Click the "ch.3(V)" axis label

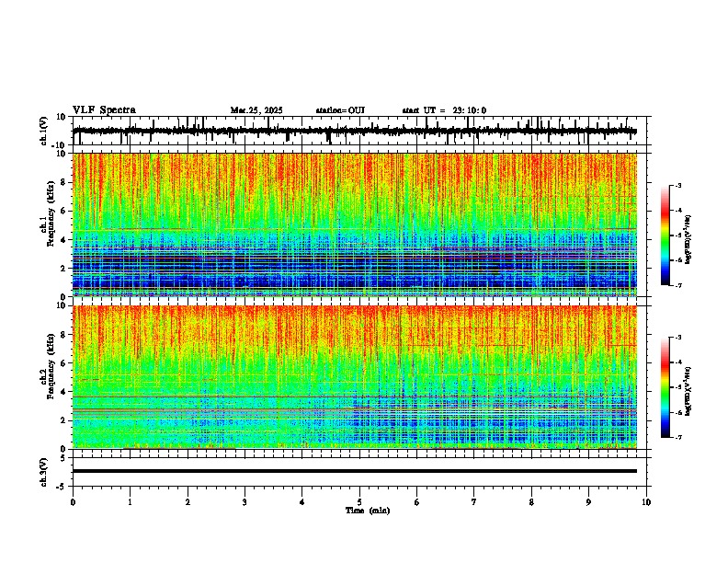[44, 473]
